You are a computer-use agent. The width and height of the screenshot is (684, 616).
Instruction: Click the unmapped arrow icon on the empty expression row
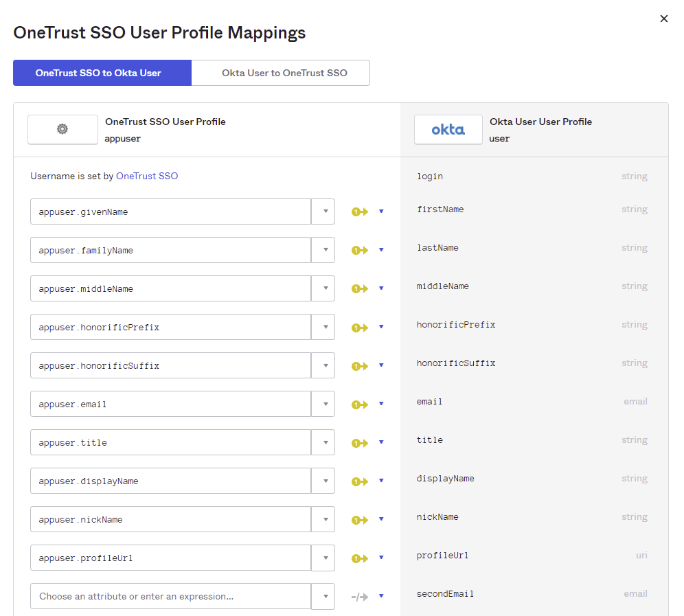(x=359, y=596)
